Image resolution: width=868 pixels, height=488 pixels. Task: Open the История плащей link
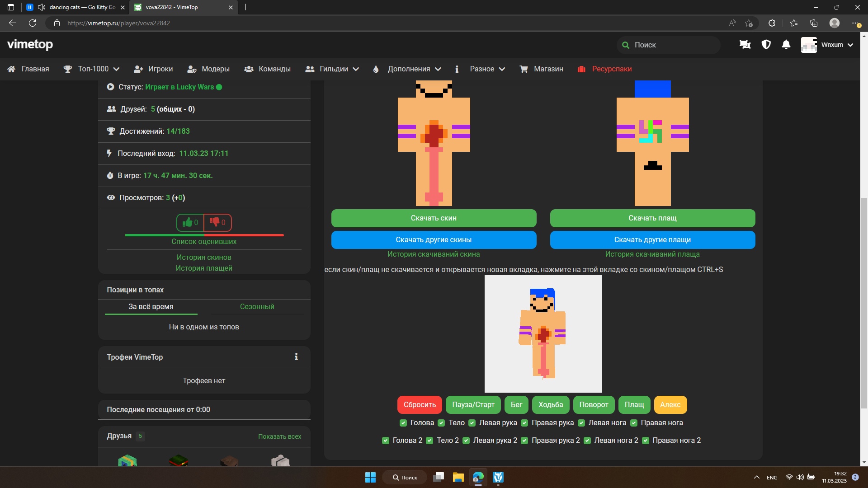coord(204,268)
